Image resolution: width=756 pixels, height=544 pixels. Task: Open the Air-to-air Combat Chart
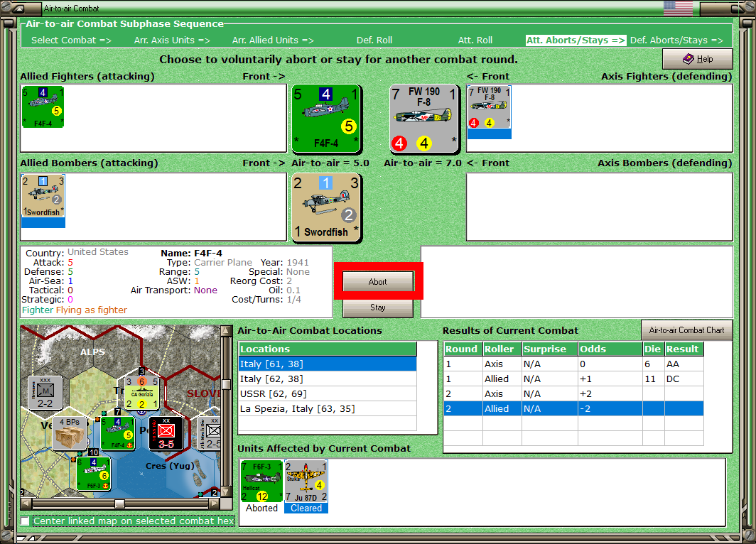(x=686, y=330)
